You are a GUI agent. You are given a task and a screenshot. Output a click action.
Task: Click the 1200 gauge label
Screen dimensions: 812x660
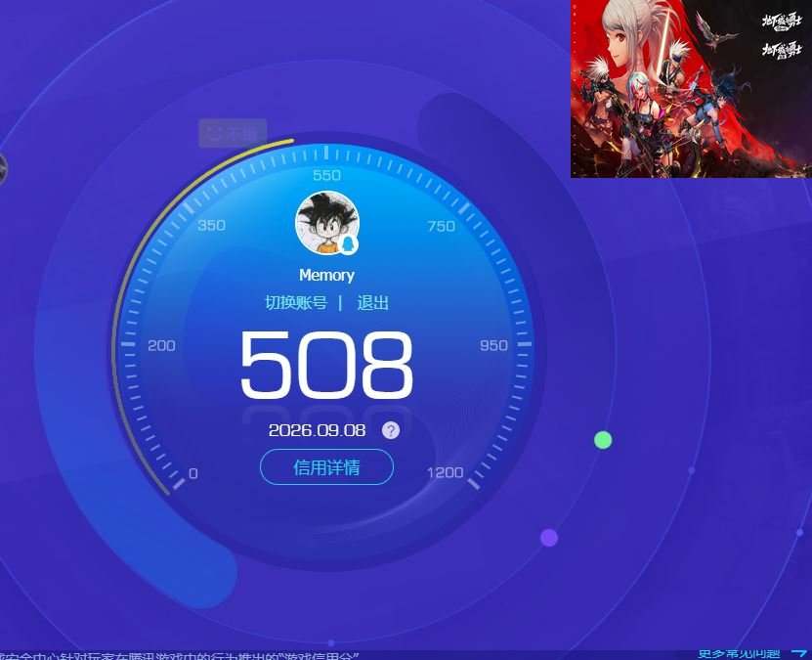coord(446,472)
